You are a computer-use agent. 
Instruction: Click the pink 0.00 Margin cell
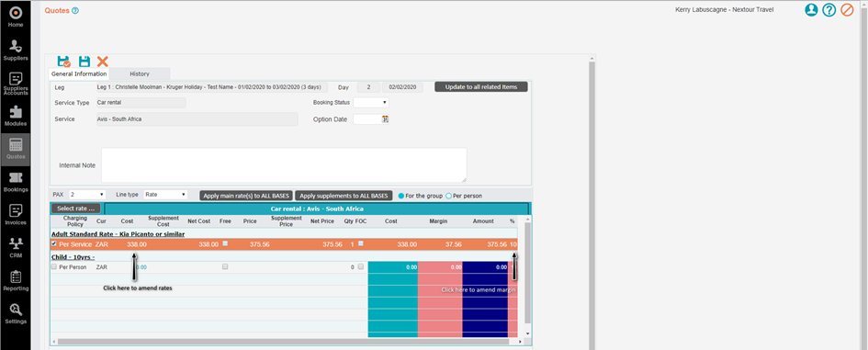tap(440, 267)
